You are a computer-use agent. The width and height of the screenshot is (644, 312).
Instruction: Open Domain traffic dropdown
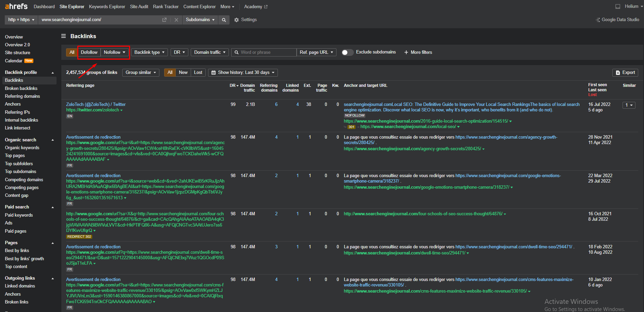[210, 52]
